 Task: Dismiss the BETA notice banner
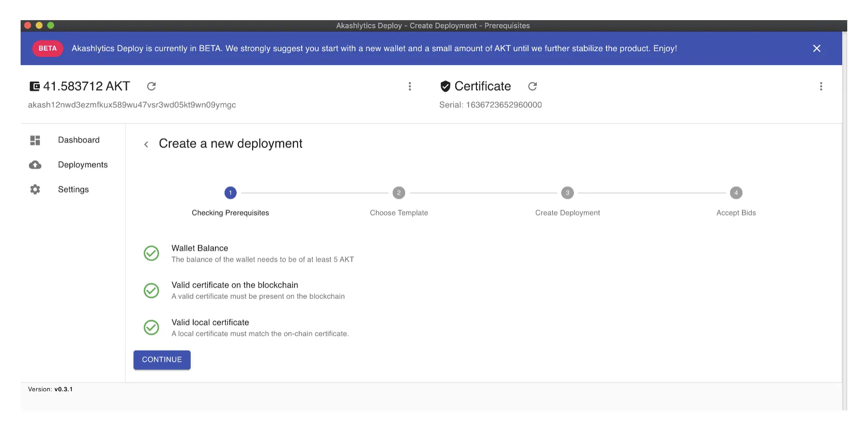(x=816, y=49)
